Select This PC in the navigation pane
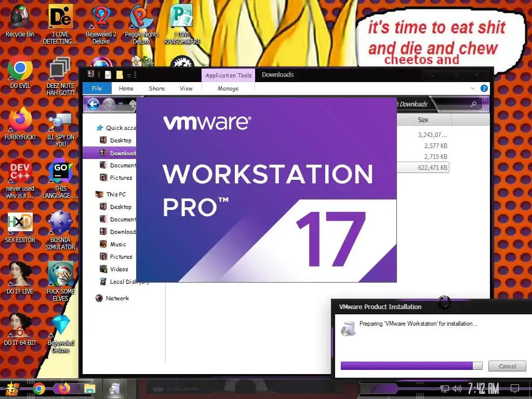 (x=111, y=194)
